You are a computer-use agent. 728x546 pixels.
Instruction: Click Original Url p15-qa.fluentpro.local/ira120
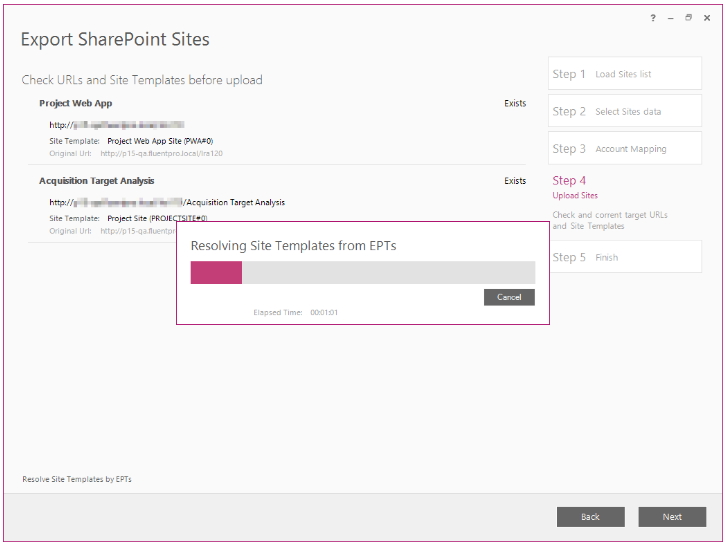point(162,153)
